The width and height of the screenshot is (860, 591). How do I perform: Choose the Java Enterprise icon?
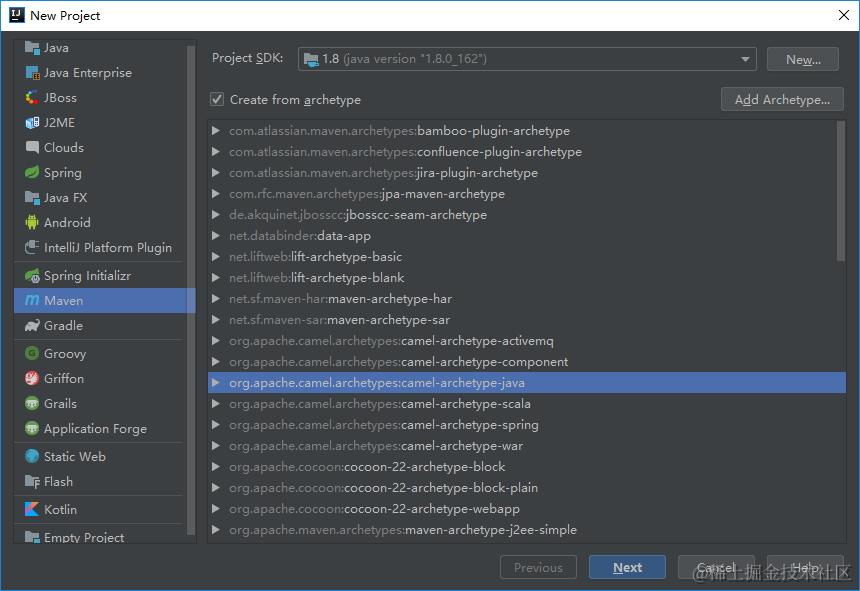[32, 72]
